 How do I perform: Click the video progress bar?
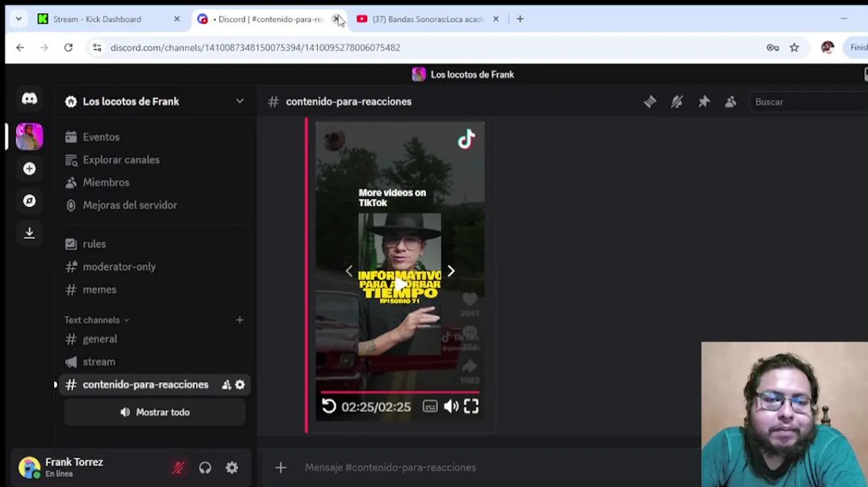[x=400, y=392]
